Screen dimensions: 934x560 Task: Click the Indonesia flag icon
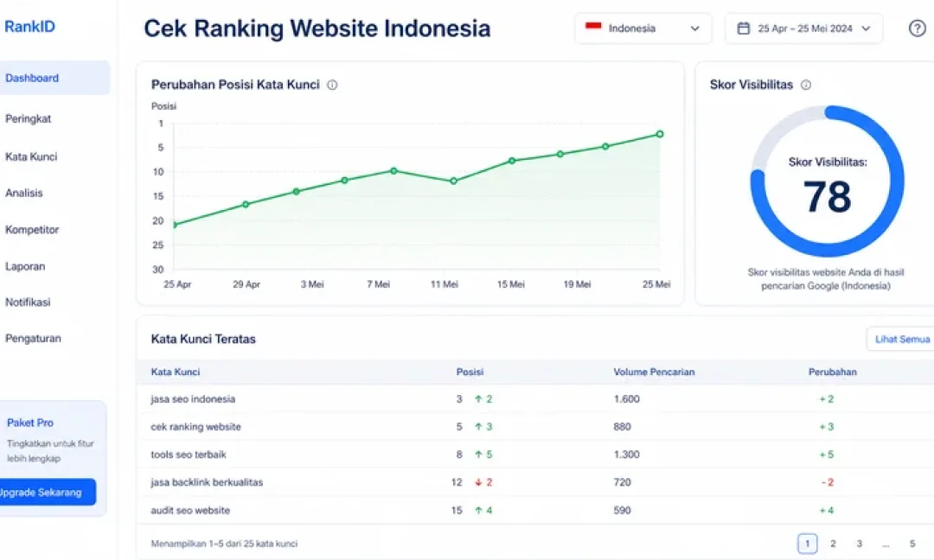point(593,27)
